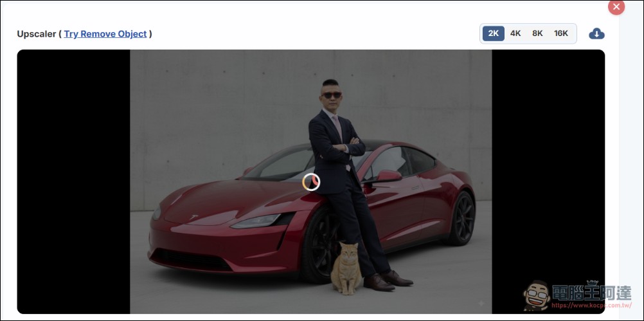Viewport: 644px width, 321px height.
Task: Choose the 8K upscale option
Action: 537,33
